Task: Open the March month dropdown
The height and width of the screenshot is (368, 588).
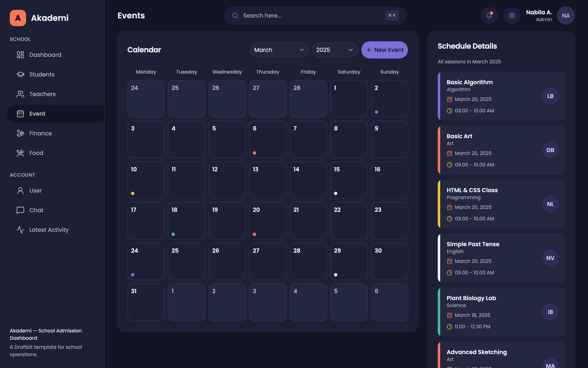Action: [279, 50]
